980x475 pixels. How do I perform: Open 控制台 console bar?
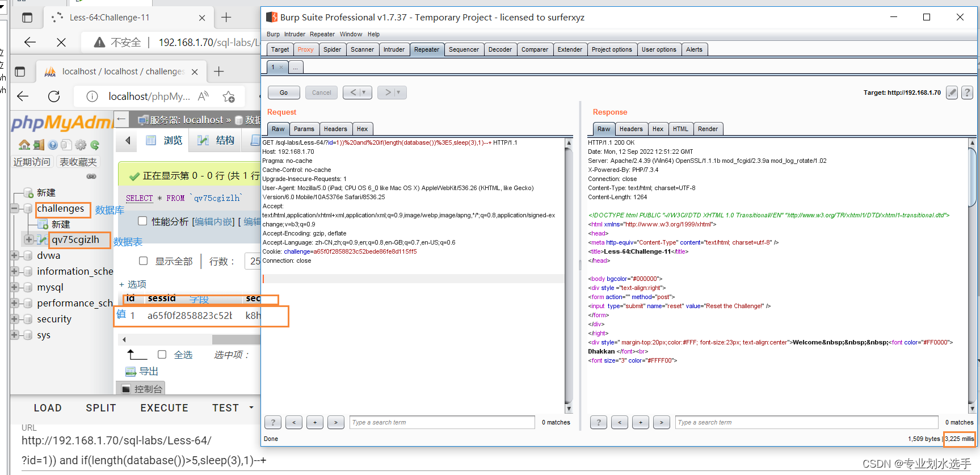click(141, 389)
